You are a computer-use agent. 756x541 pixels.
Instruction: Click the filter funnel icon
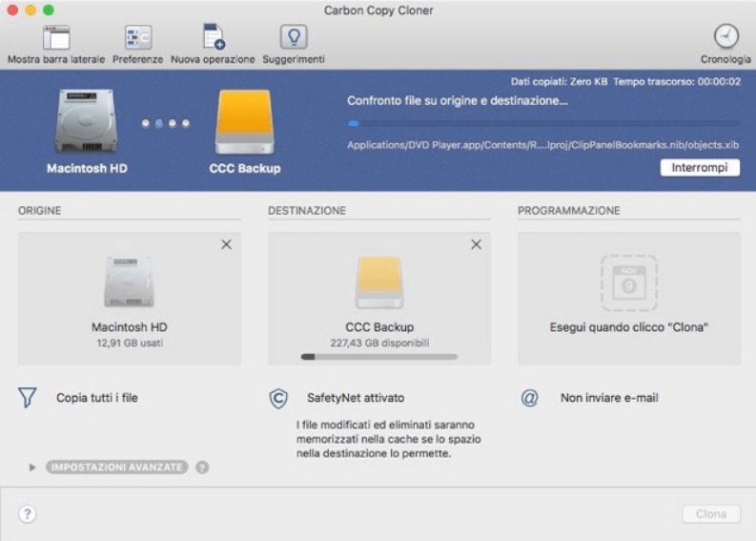27,398
